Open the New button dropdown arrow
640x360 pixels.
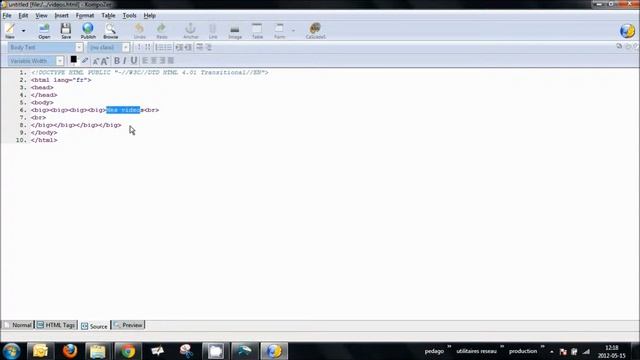(x=23, y=31)
